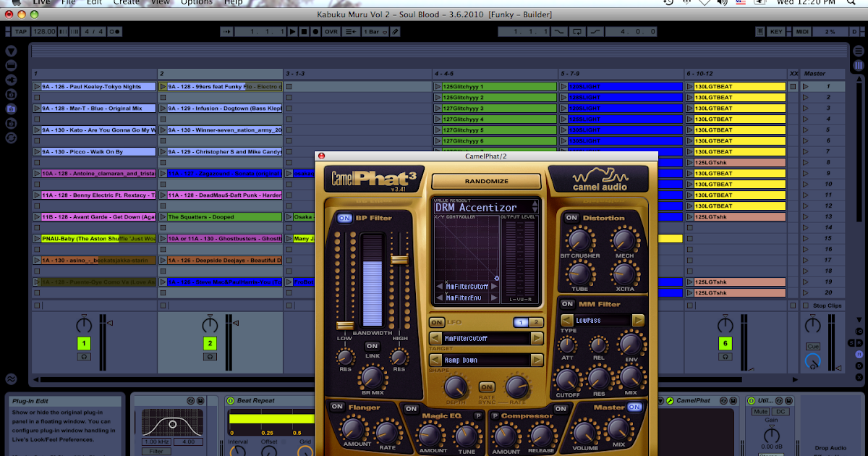Viewport: 868px width, 456px height.
Task: Click the XCITA knob
Action: click(623, 274)
